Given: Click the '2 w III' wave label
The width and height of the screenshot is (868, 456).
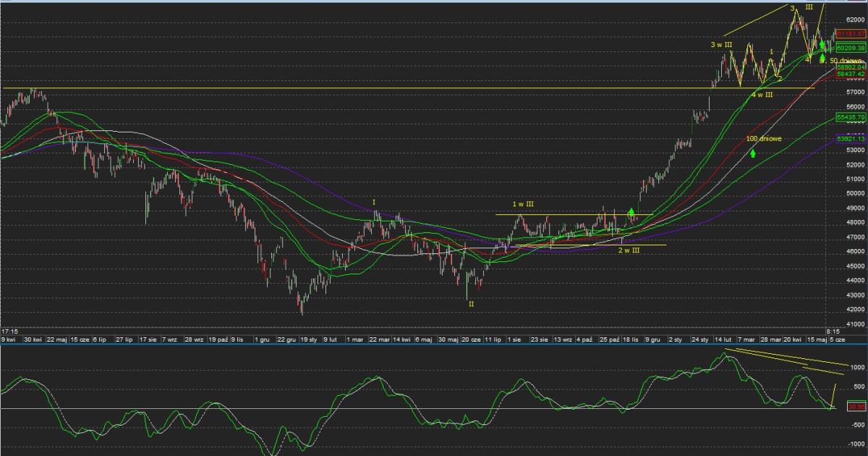Looking at the screenshot, I should [x=628, y=250].
